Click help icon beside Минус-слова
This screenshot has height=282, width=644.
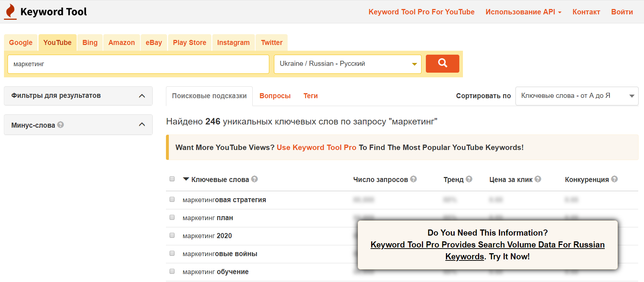[60, 125]
